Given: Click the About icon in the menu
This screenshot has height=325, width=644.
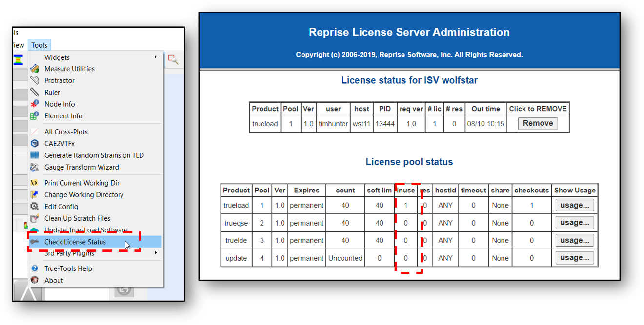Looking at the screenshot, I should coord(35,280).
